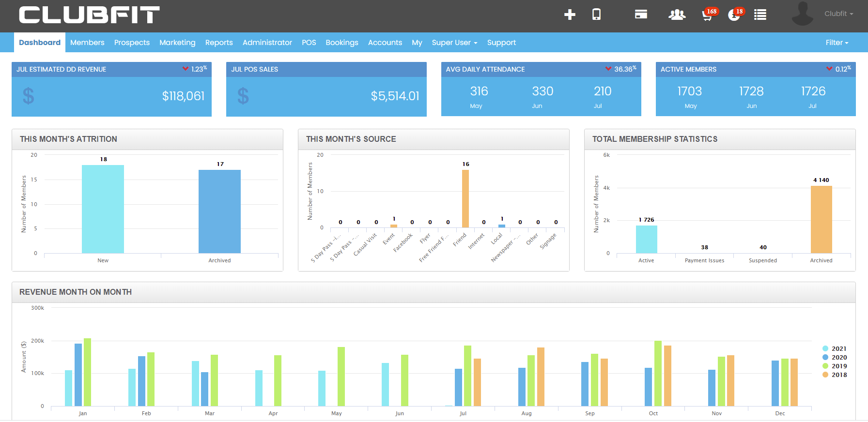The height and width of the screenshot is (422, 868).
Task: Open the Clubfit account dropdown
Action: point(838,14)
